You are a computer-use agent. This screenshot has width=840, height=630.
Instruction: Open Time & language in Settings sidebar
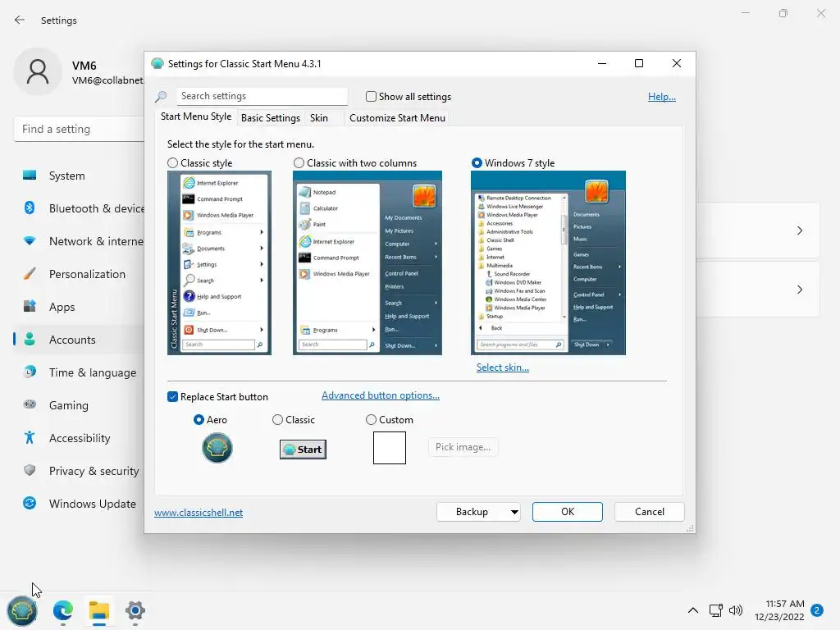(79, 372)
